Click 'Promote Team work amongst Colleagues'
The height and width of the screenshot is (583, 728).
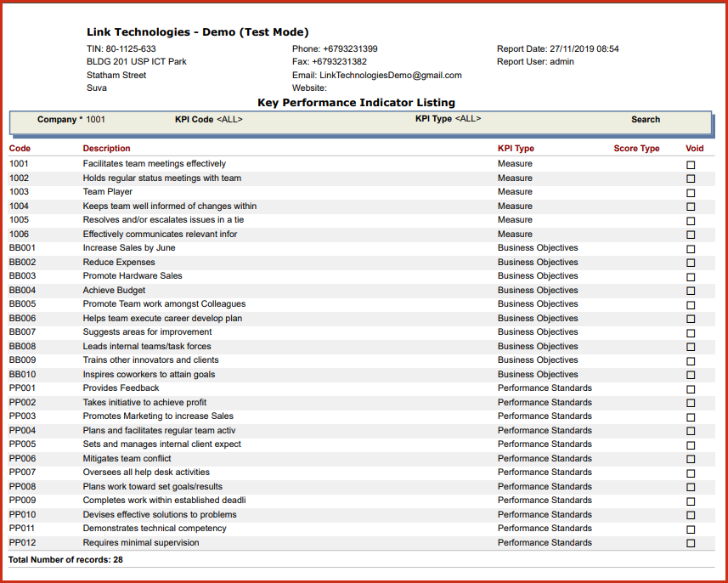click(164, 303)
